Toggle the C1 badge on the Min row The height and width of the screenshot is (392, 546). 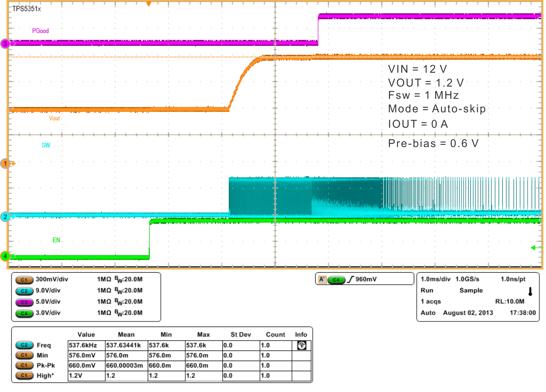[x=25, y=355]
